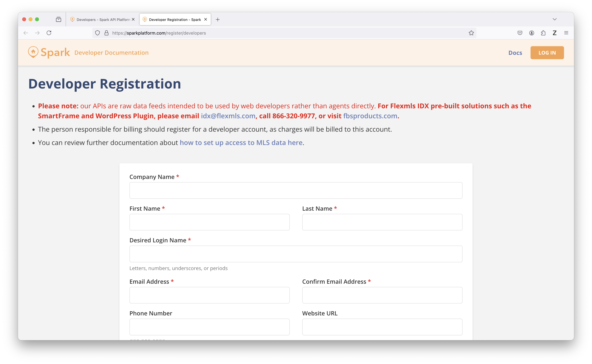The width and height of the screenshot is (592, 364).
Task: Visit the fbsproducts.com link
Action: pyautogui.click(x=370, y=116)
